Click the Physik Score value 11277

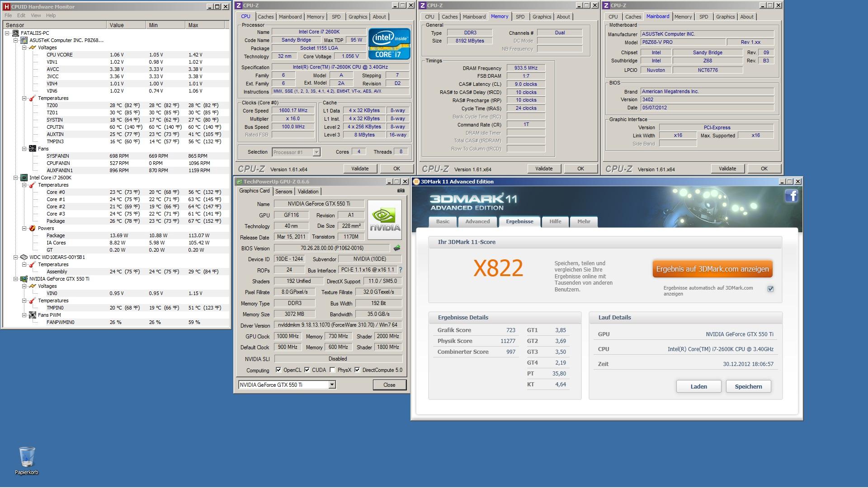click(x=508, y=341)
